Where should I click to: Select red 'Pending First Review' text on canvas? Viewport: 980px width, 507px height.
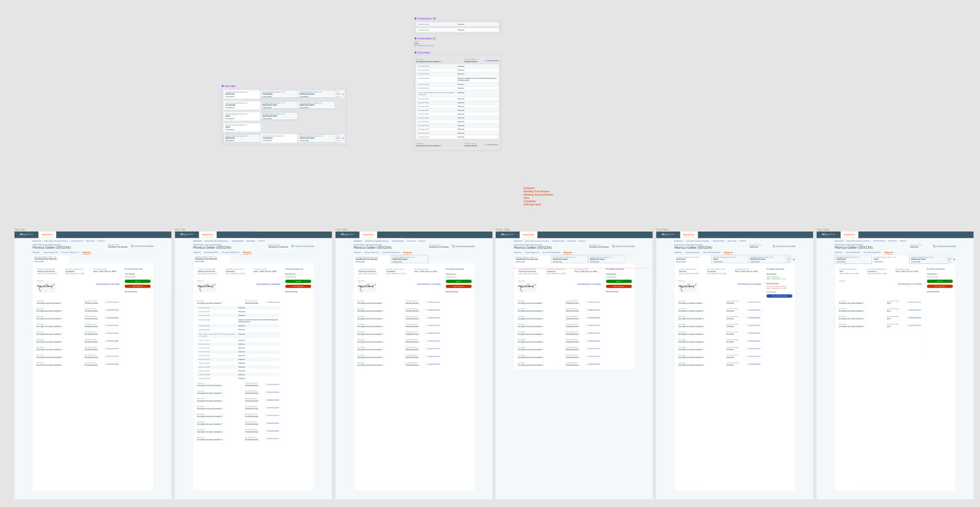(536, 191)
